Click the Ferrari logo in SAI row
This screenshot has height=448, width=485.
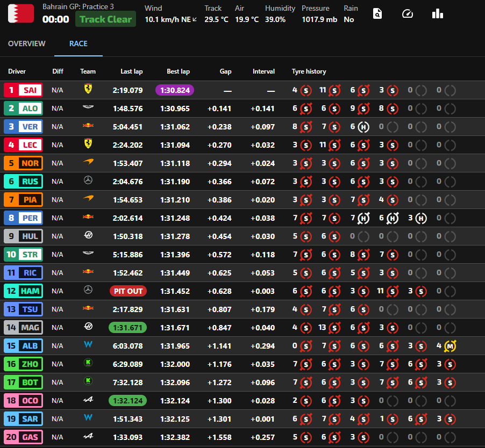[x=88, y=89]
